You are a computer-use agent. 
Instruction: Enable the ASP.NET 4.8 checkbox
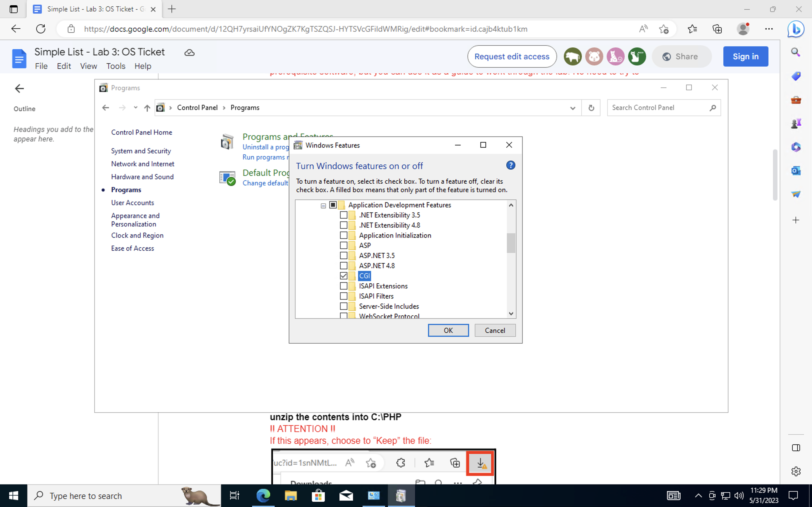click(x=343, y=266)
